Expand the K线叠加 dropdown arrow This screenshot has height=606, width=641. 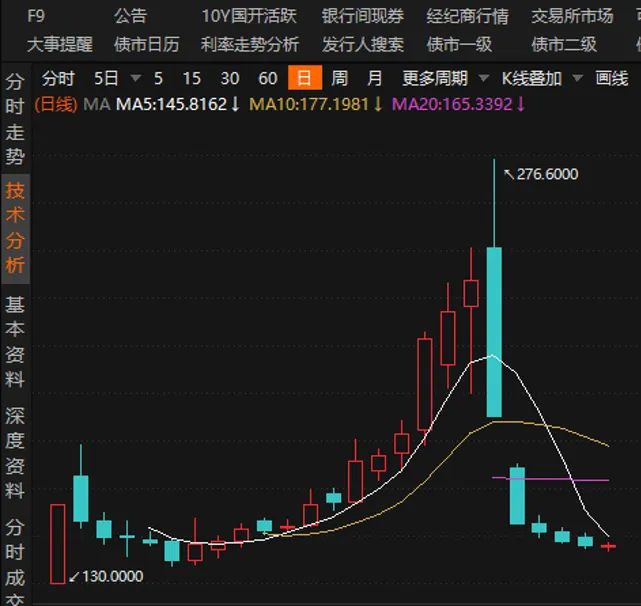tap(577, 78)
